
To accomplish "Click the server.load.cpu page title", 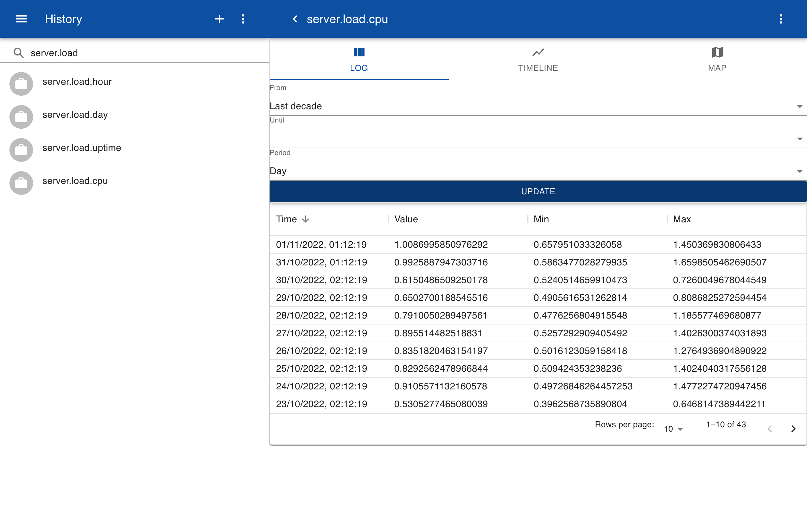I will click(347, 19).
